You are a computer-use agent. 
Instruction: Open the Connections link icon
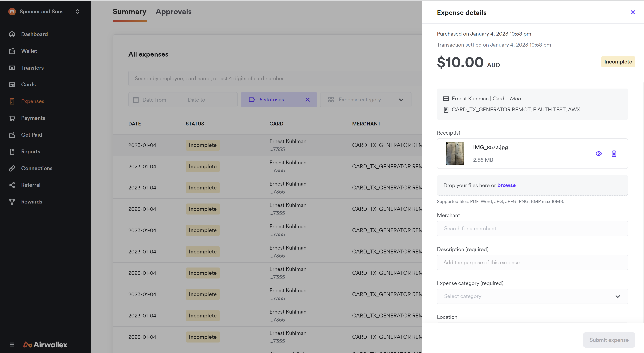pos(12,168)
